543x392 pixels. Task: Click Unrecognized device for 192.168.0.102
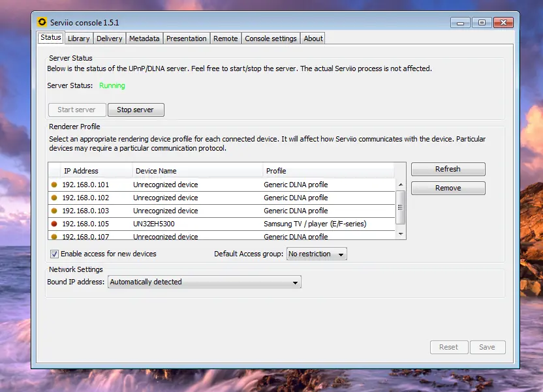coord(166,198)
